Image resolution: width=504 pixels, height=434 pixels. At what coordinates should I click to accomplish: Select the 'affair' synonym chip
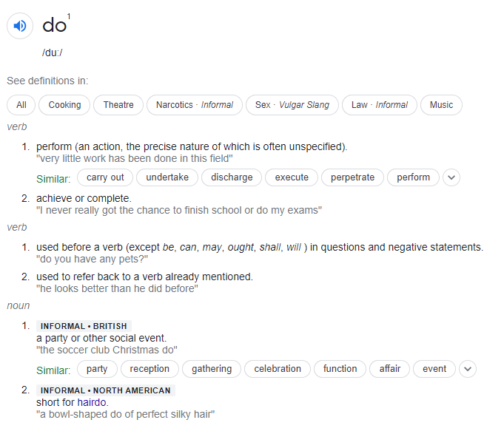coord(389,369)
